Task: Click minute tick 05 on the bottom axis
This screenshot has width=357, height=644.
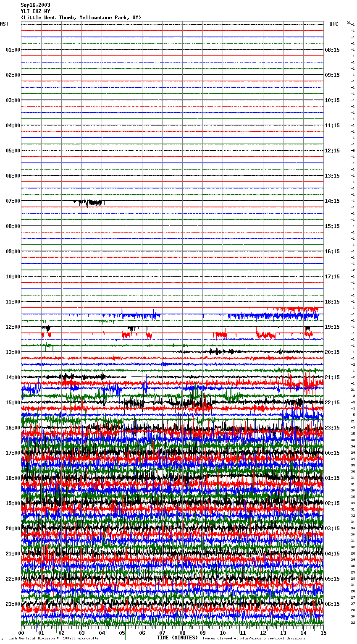Action: 122,633
